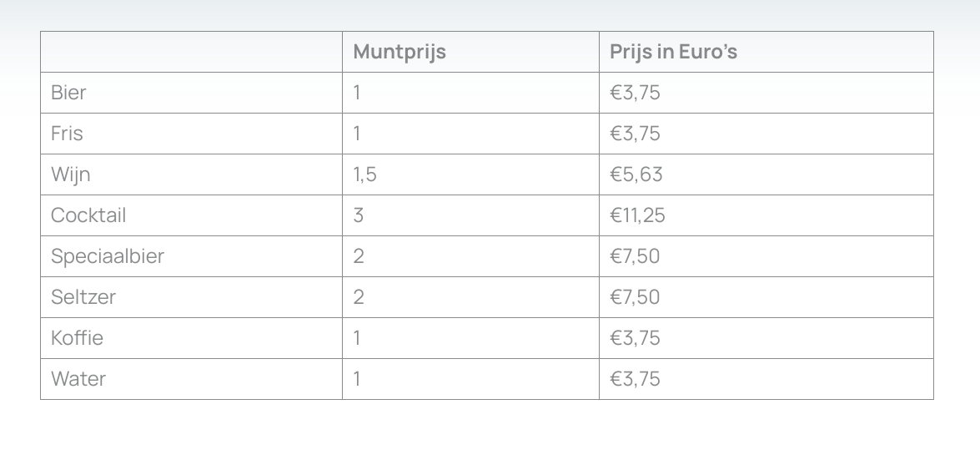Select the Water row label

pos(78,379)
